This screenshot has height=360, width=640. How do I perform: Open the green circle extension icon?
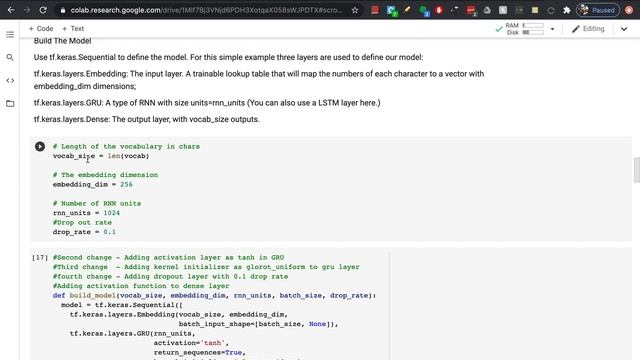(x=424, y=11)
